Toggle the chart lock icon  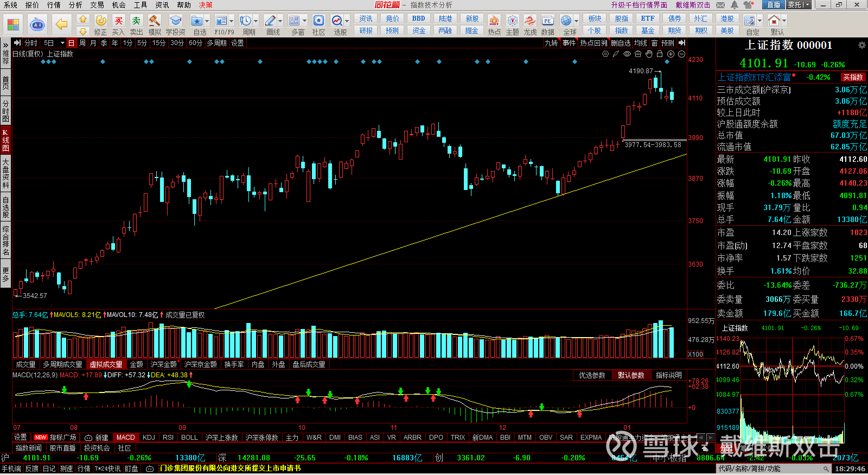(x=660, y=54)
